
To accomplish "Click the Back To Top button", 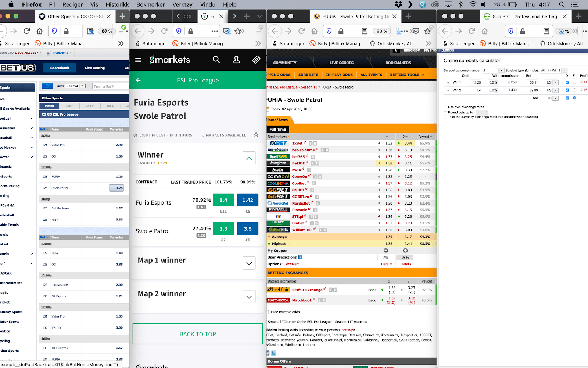I will [x=198, y=334].
